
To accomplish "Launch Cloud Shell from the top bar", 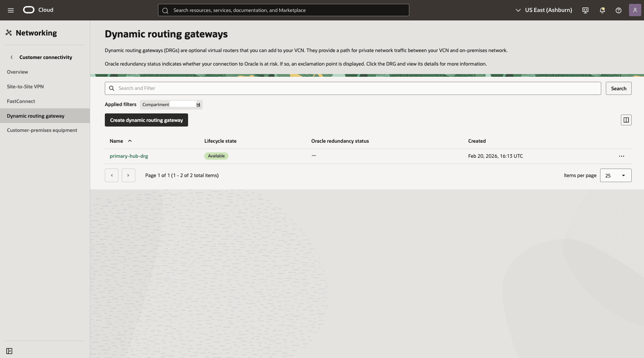I will coord(585,10).
